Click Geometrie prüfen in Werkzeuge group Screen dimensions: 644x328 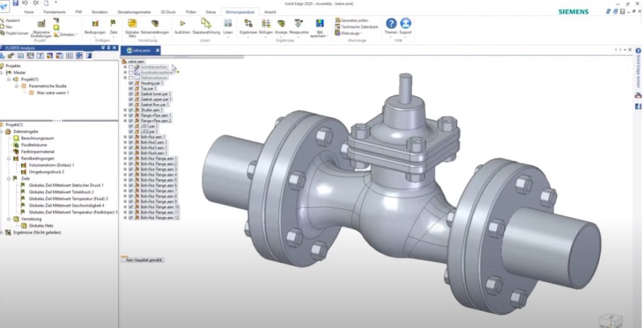[x=353, y=20]
